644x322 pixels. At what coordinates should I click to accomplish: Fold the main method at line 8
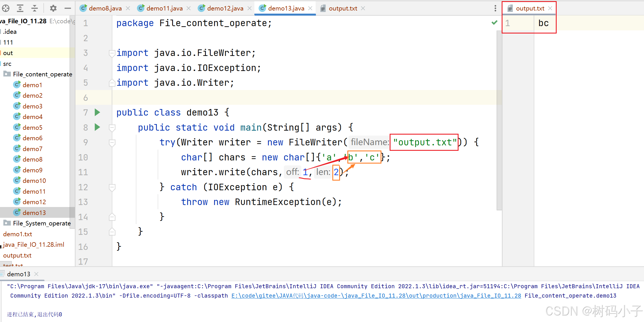[112, 127]
